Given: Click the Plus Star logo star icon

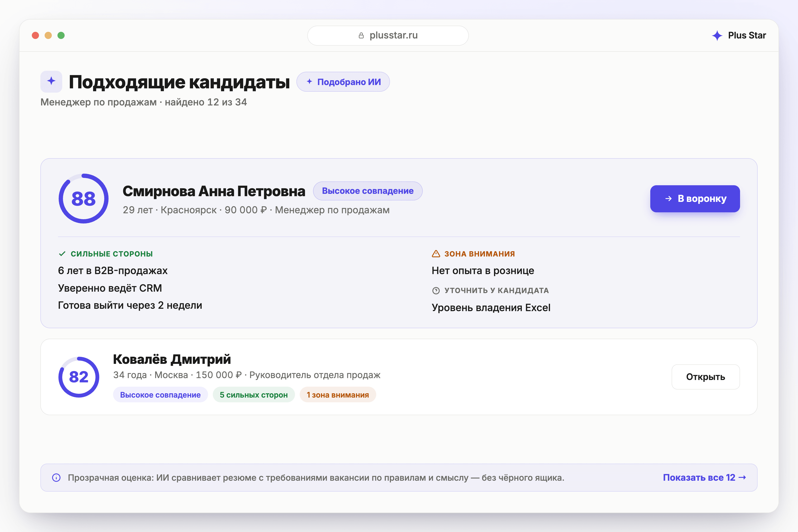Looking at the screenshot, I should pyautogui.click(x=717, y=35).
